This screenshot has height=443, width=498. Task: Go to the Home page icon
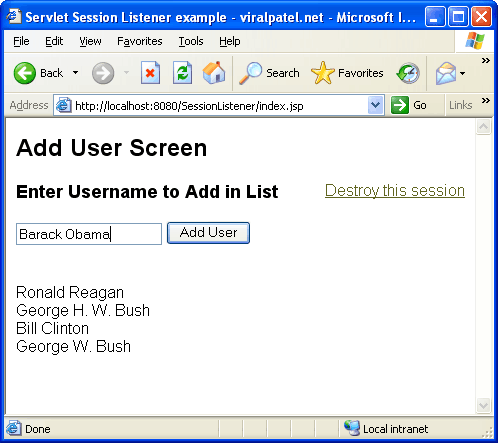[x=214, y=72]
